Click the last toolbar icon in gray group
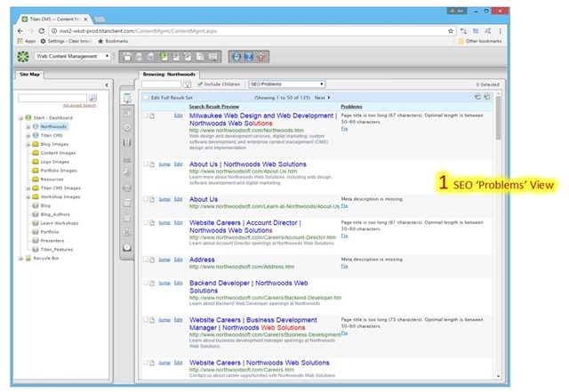The height and width of the screenshot is (392, 569). click(213, 57)
